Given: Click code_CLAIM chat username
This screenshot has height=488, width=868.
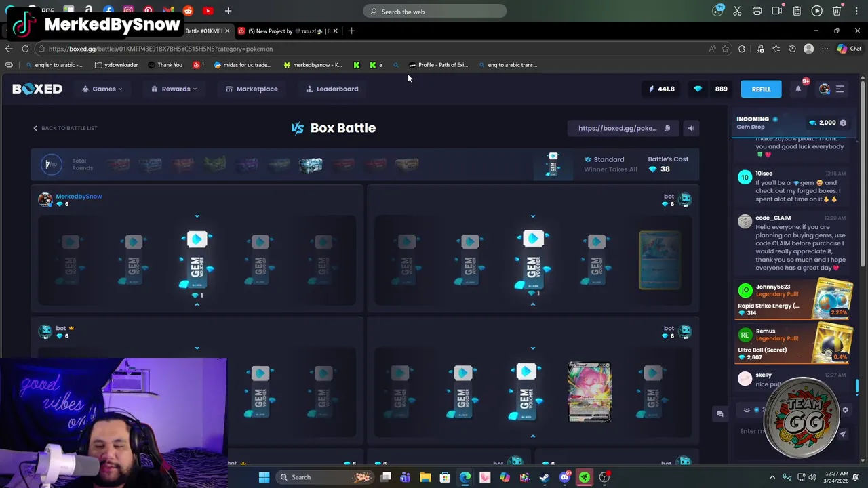Looking at the screenshot, I should [773, 218].
